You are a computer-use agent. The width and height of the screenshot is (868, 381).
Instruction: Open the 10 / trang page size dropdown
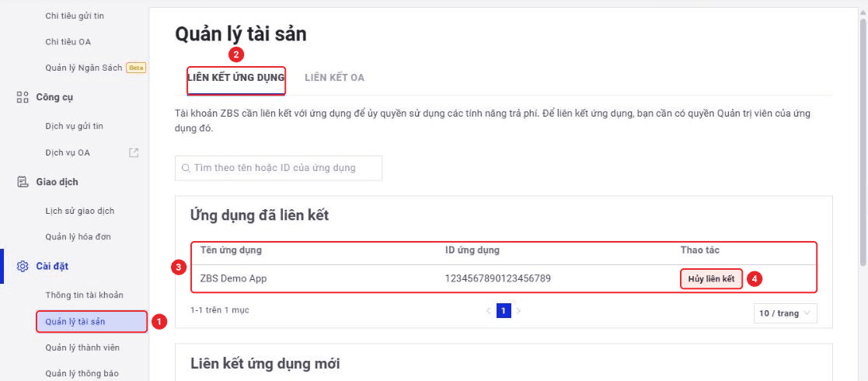[785, 313]
